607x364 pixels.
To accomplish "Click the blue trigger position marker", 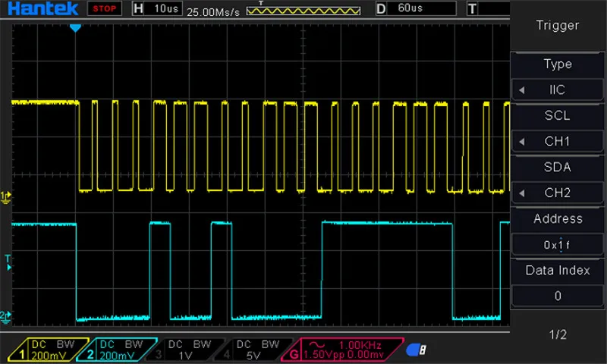I will 75,28.
